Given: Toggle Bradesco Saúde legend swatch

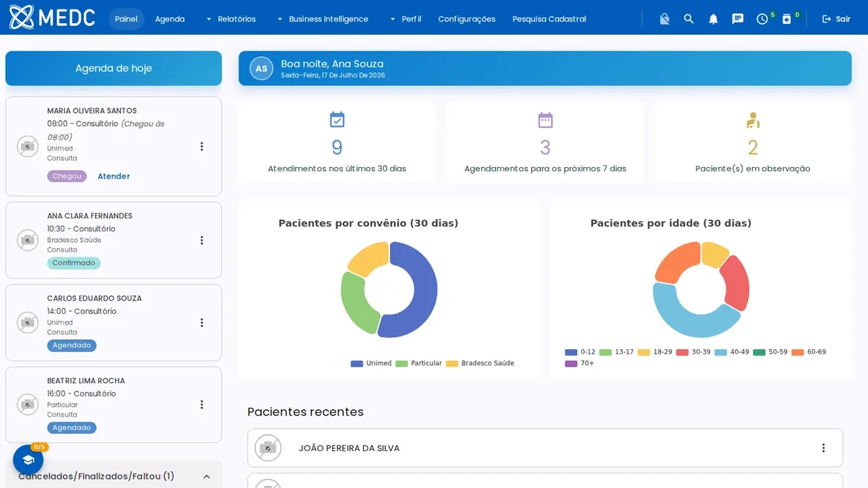Looking at the screenshot, I should [x=452, y=364].
